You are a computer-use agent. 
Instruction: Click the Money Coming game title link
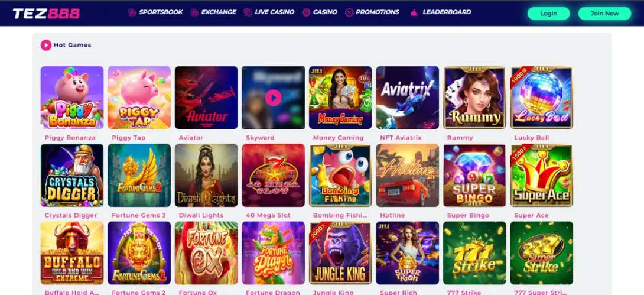[339, 138]
